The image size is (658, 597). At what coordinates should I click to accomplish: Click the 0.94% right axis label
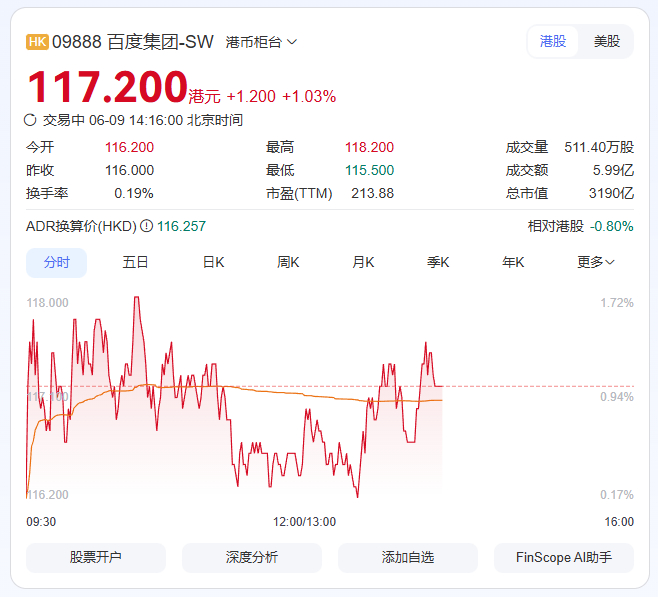click(x=617, y=397)
